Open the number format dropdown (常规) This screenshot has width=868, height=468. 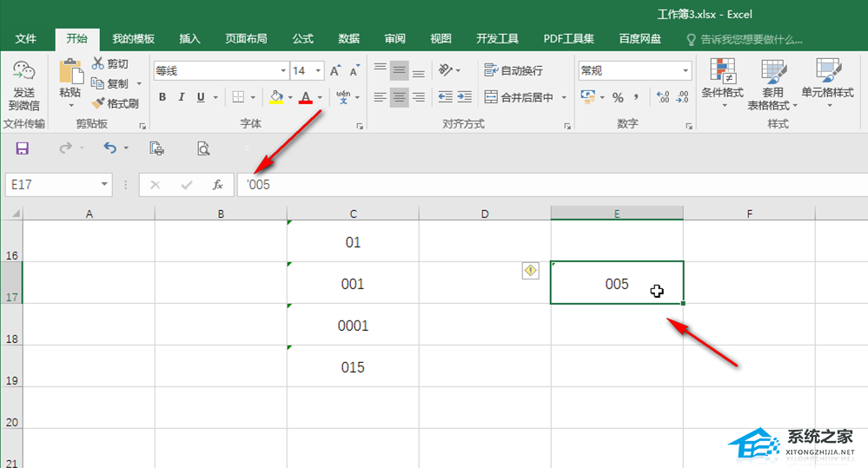pos(686,71)
